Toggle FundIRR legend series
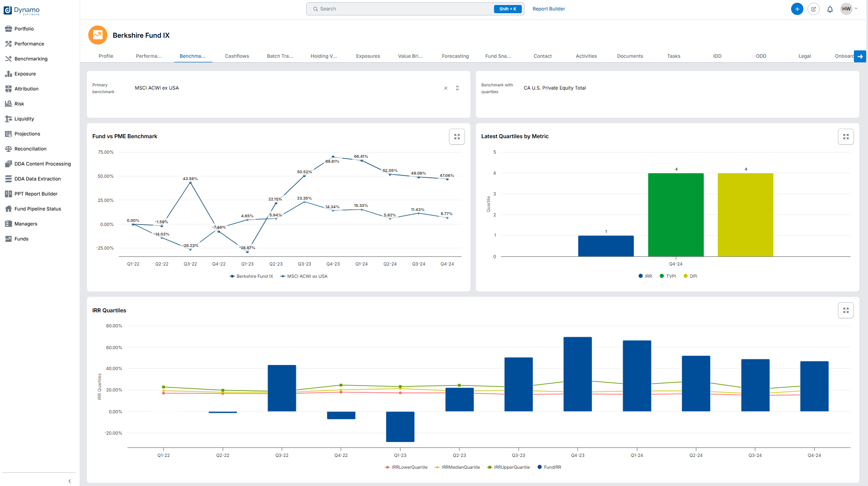The height and width of the screenshot is (486, 868). 549,467
